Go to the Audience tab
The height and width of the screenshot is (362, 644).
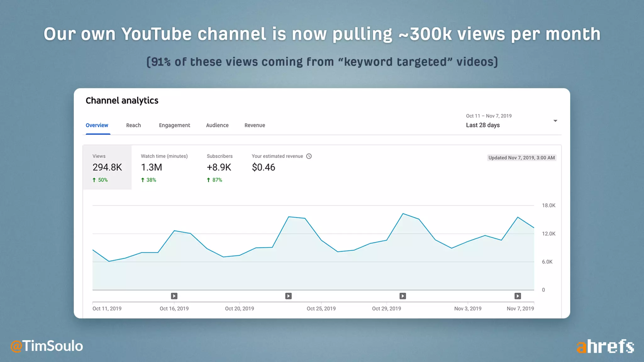point(217,125)
